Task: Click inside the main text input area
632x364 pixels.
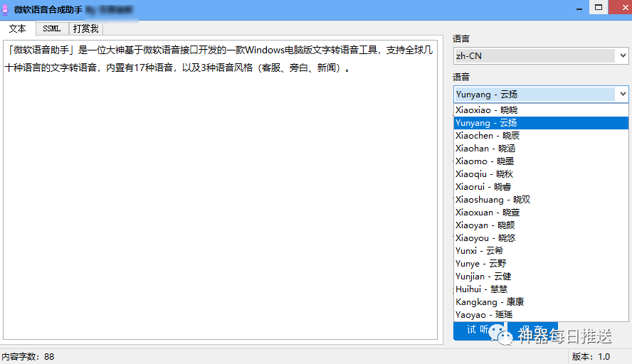Action: pos(220,190)
